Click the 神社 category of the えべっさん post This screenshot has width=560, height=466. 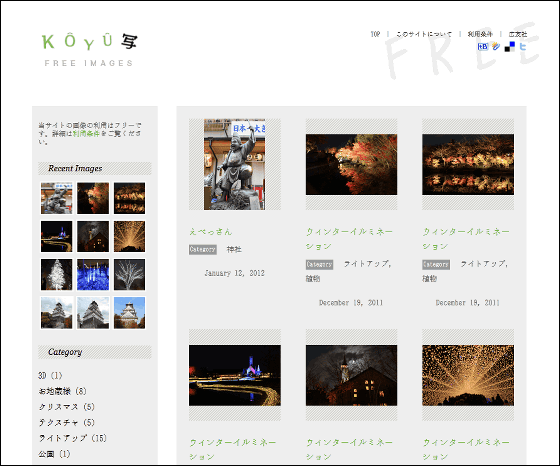[x=234, y=250]
